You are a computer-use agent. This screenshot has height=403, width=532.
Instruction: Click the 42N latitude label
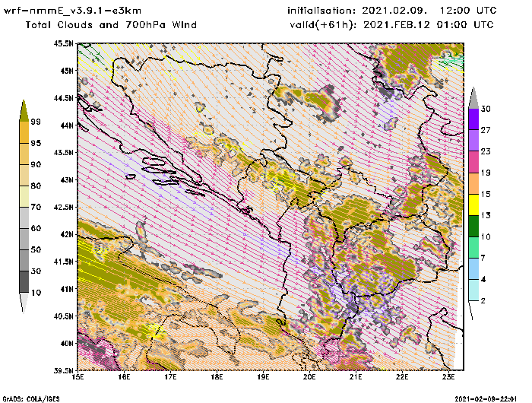click(x=67, y=234)
